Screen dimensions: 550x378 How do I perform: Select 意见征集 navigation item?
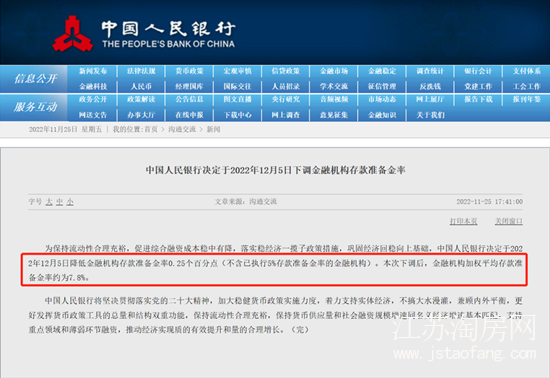coord(334,115)
